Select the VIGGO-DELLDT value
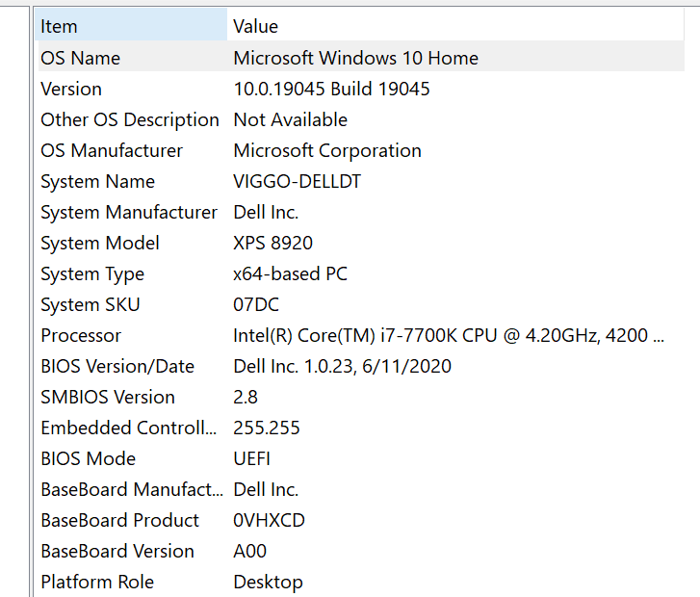 click(x=298, y=181)
